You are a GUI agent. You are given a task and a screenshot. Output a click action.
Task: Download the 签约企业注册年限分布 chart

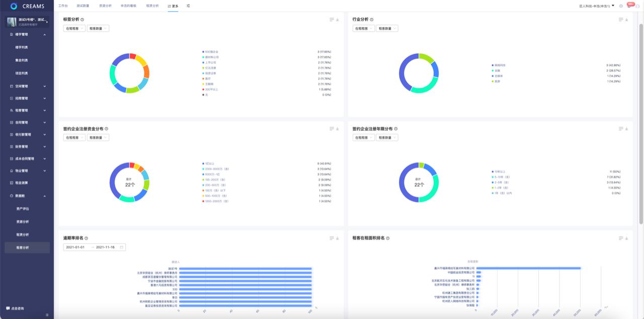[x=626, y=129]
